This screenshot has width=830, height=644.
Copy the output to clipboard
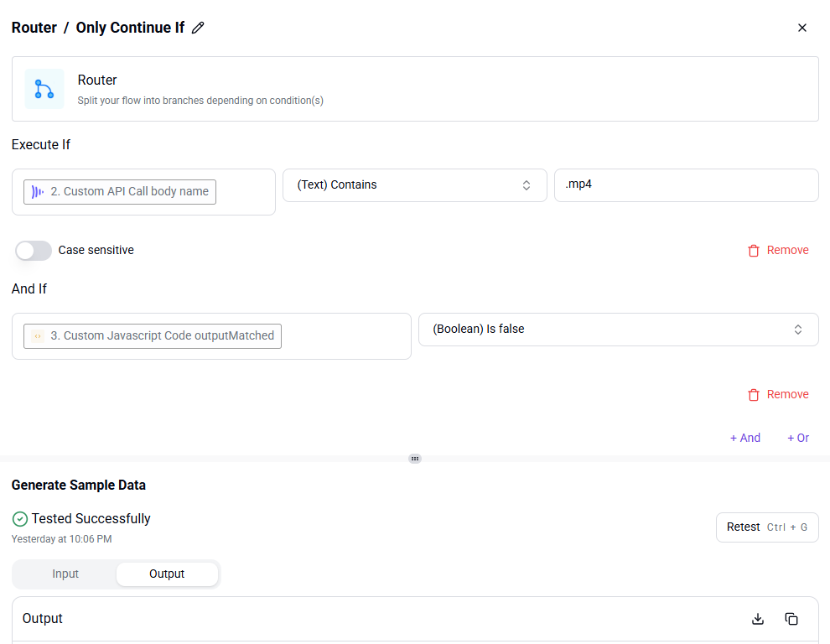coord(791,619)
